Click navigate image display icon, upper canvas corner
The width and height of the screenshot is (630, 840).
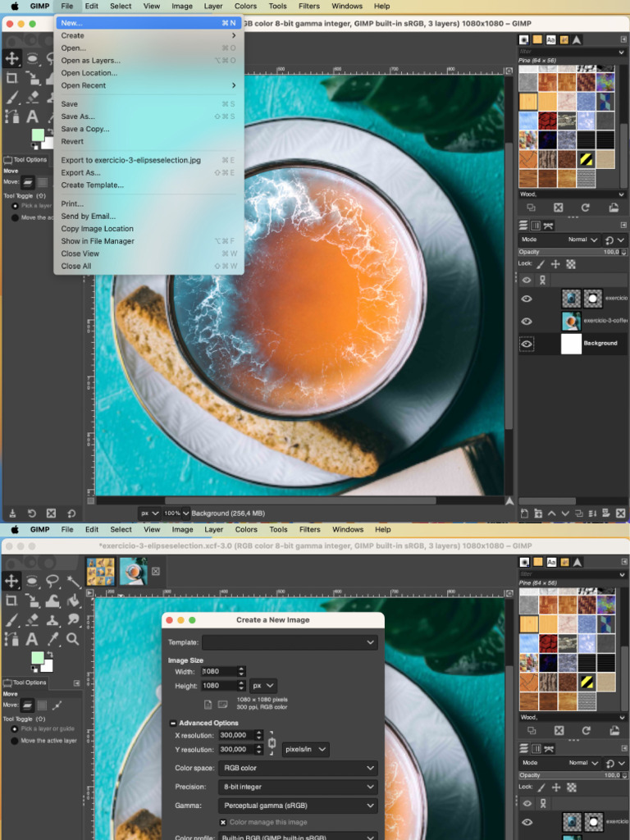(x=509, y=501)
